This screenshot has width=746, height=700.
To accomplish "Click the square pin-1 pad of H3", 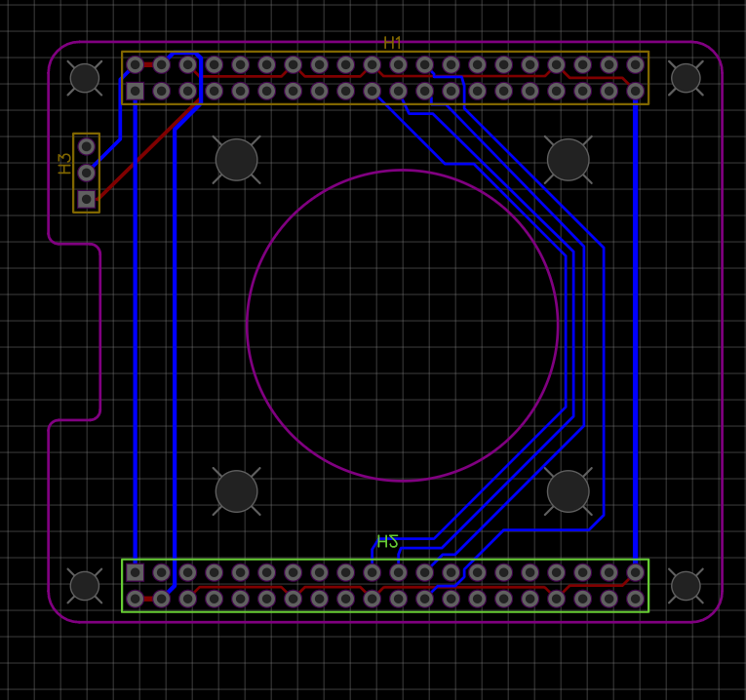I will 86,199.
